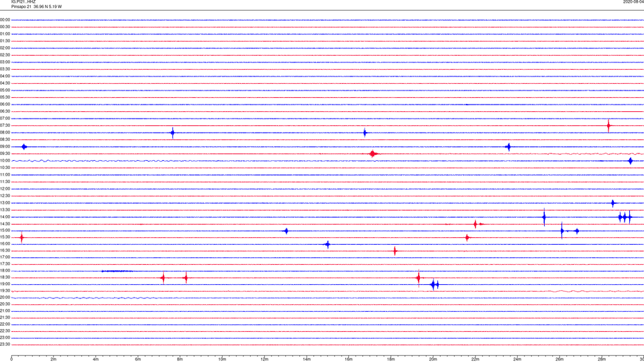Click the 14:00 trace spike near 25m
The height and width of the screenshot is (362, 644).
544,217
